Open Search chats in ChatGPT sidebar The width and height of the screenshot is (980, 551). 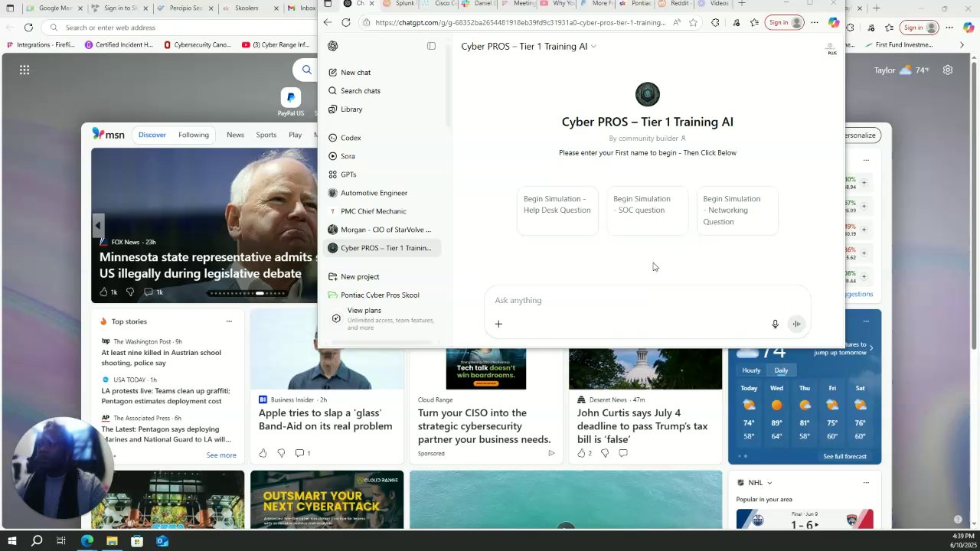pos(360,91)
